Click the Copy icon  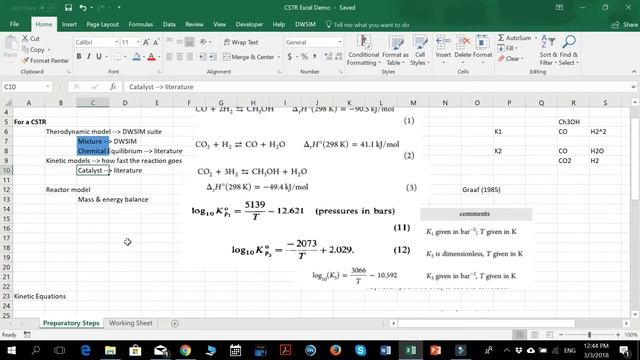click(x=25, y=49)
